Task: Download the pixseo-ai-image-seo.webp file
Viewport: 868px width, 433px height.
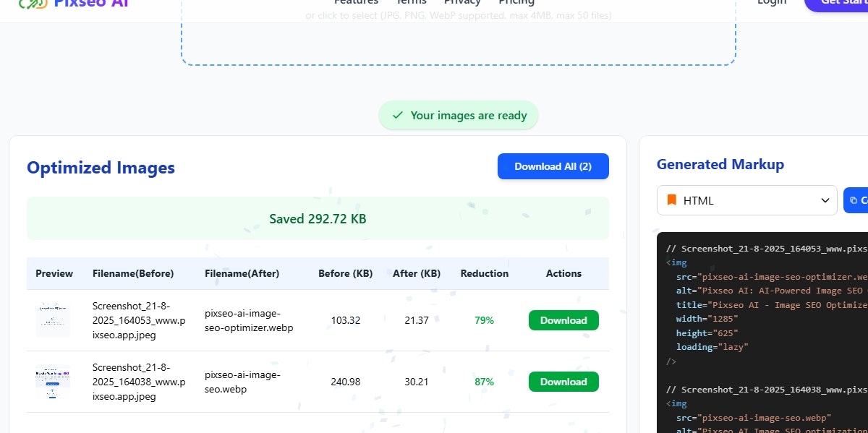Action: click(x=563, y=382)
